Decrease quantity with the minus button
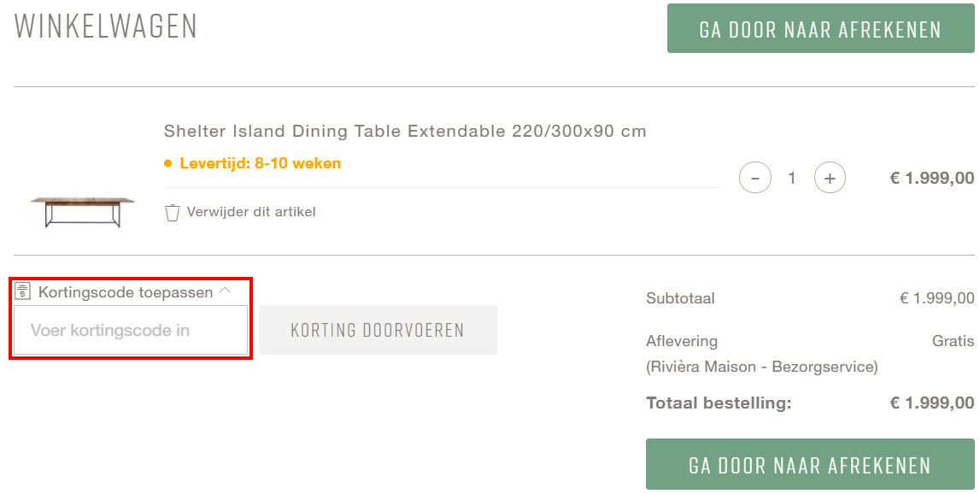The image size is (980, 494). 754,178
